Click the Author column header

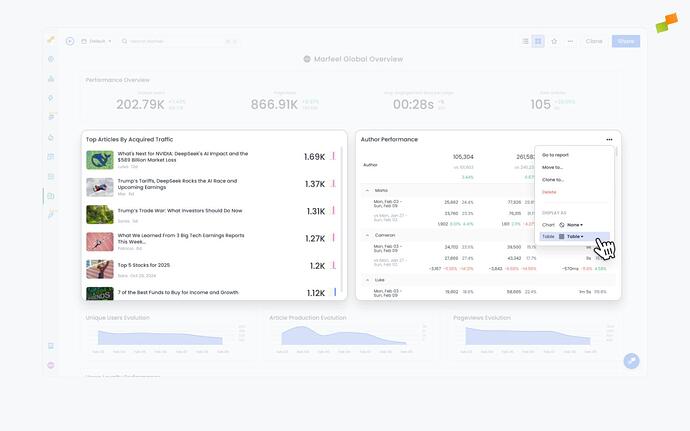click(370, 165)
